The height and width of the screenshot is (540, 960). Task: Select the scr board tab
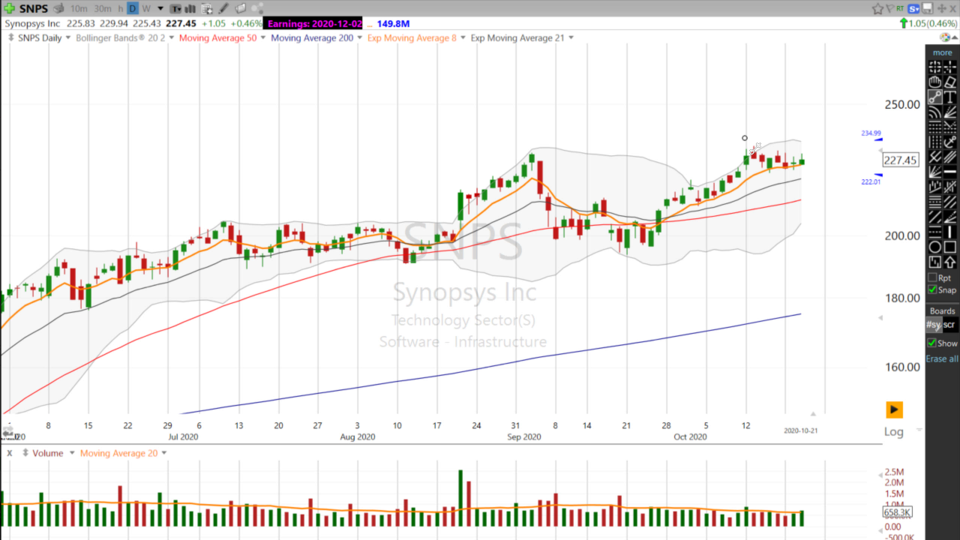(x=949, y=324)
